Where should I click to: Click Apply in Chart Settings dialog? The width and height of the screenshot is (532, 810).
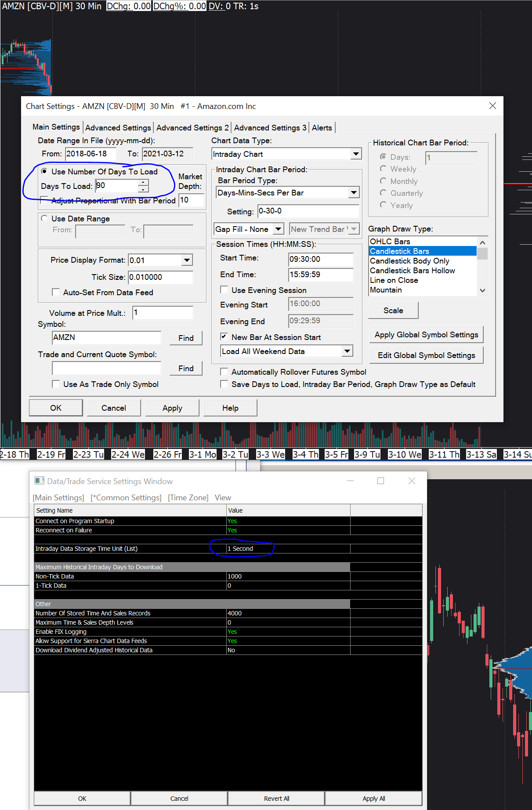pyautogui.click(x=172, y=408)
